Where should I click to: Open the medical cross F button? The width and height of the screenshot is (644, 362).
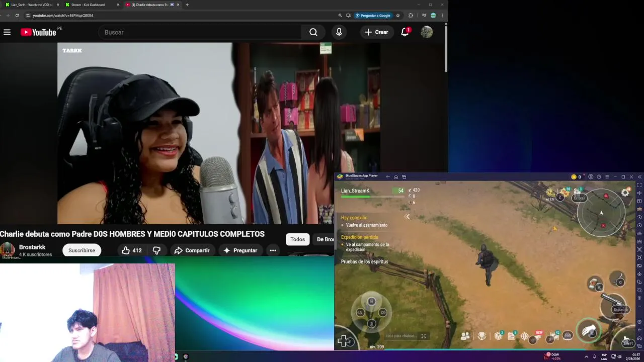point(344,341)
